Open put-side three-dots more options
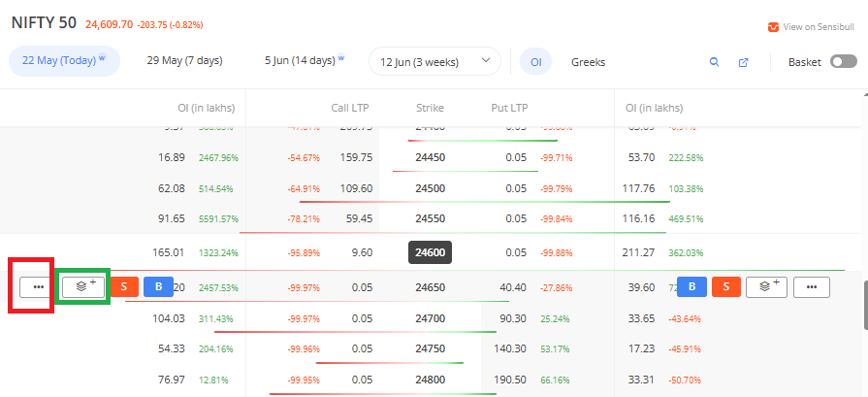The width and height of the screenshot is (868, 397). [812, 286]
